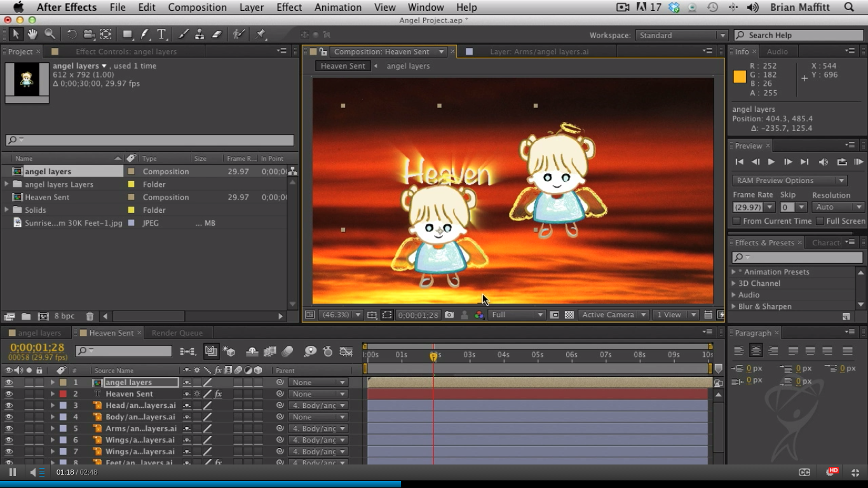Click the Heaven Sent breadcrumb button

(343, 66)
